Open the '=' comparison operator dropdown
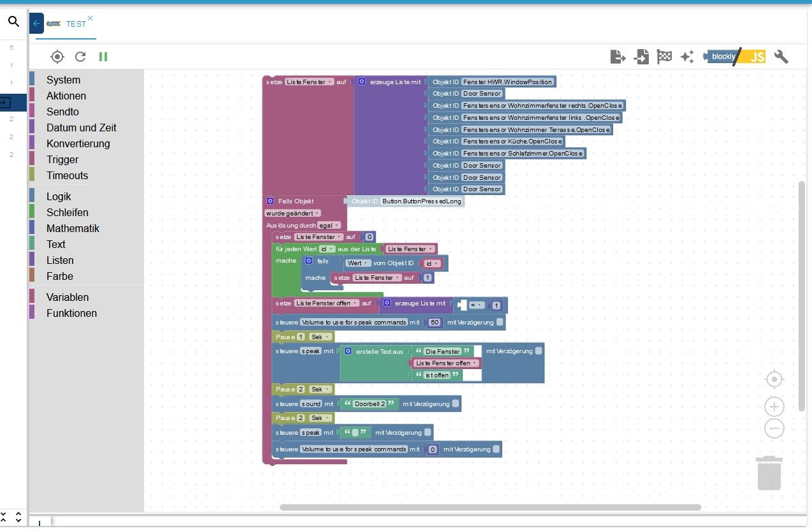 [475, 305]
